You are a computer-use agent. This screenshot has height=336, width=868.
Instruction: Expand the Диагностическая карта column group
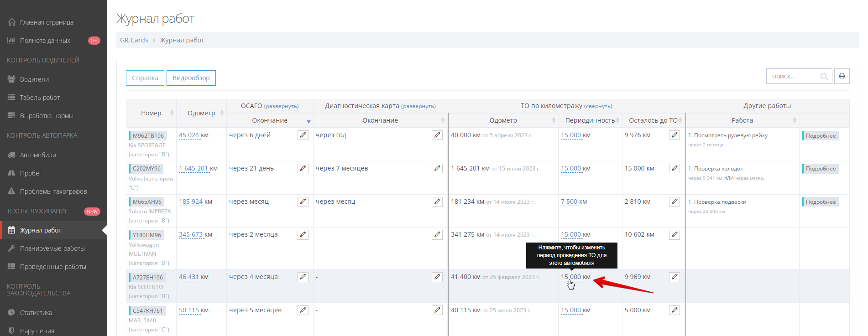click(418, 106)
